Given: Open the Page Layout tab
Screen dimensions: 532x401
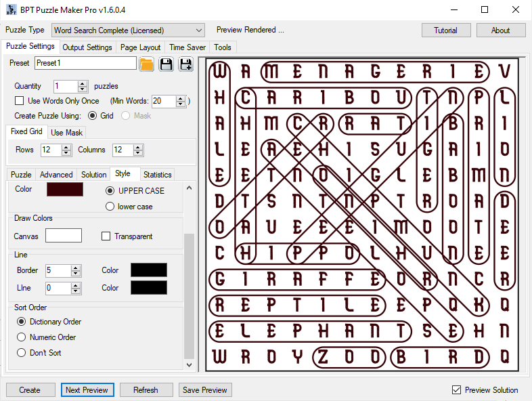Looking at the screenshot, I should 141,47.
